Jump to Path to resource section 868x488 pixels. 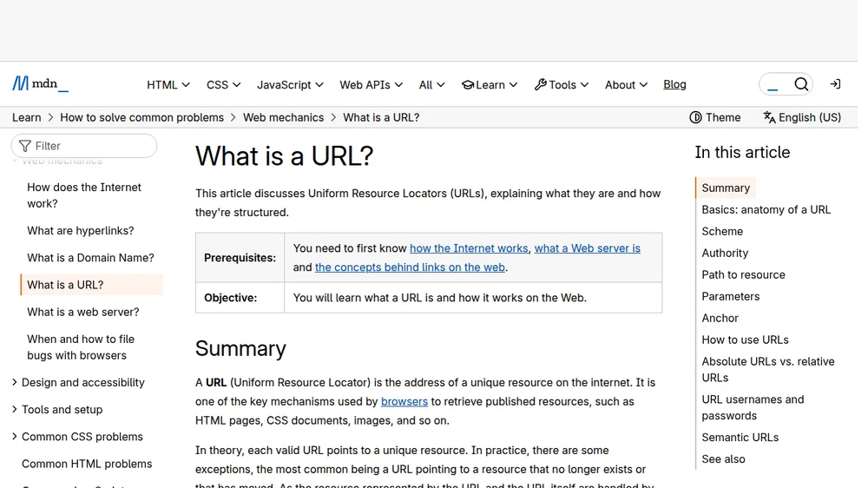[743, 274]
